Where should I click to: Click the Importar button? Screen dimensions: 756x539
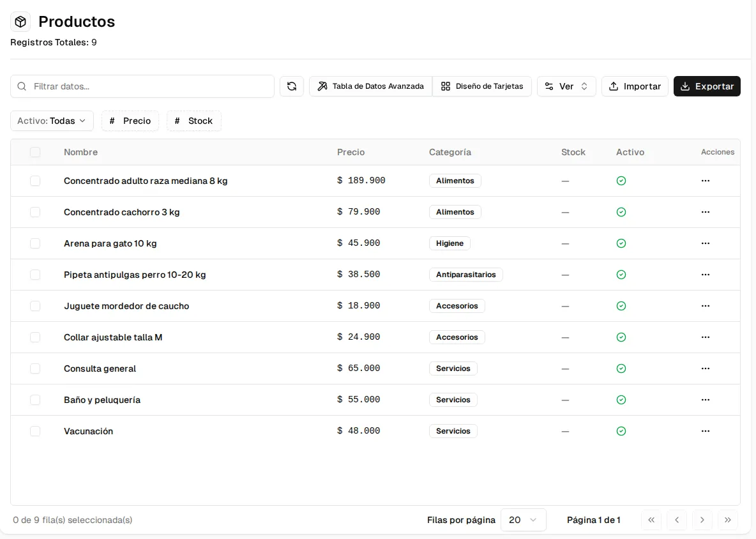(635, 86)
